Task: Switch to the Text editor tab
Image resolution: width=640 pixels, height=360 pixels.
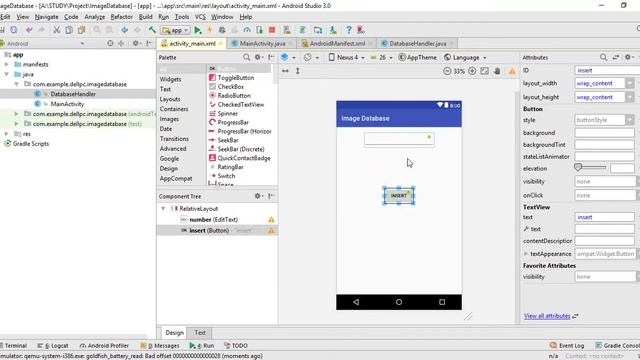Action: pos(200,333)
